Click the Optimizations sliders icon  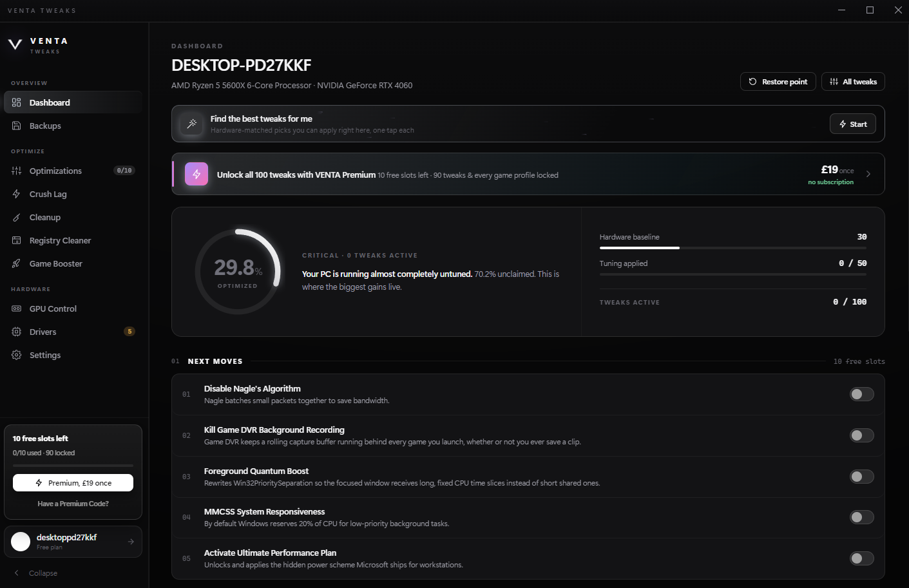pyautogui.click(x=17, y=171)
